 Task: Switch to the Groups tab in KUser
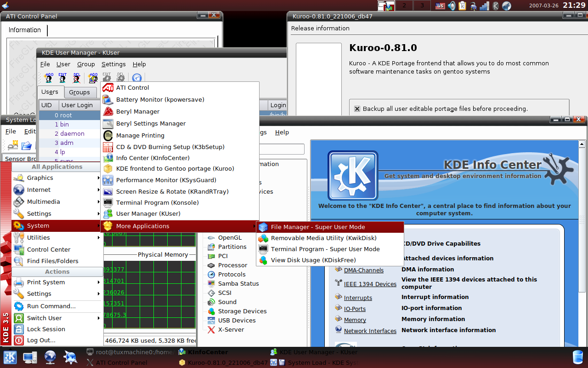[x=79, y=92]
